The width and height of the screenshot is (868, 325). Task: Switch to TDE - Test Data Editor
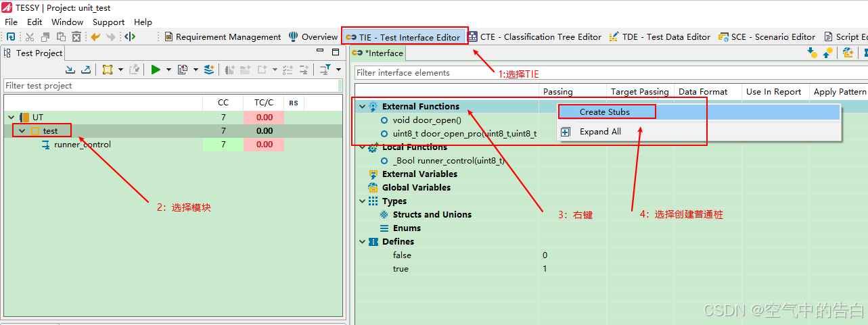click(x=660, y=37)
